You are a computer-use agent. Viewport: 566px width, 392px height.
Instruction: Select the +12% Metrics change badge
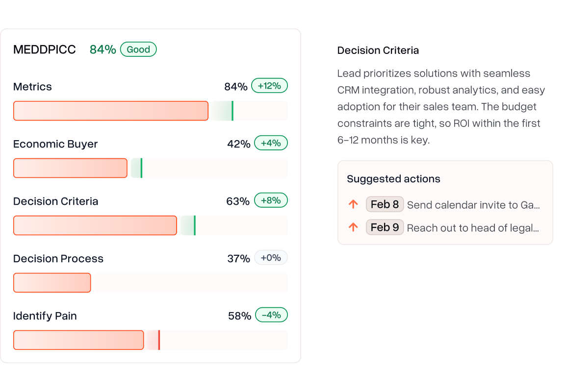269,86
